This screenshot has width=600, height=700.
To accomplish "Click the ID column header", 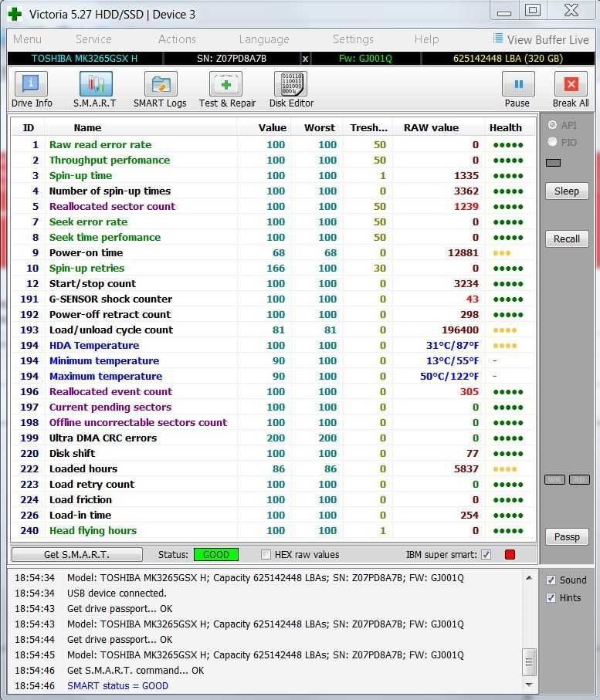I will (x=28, y=127).
